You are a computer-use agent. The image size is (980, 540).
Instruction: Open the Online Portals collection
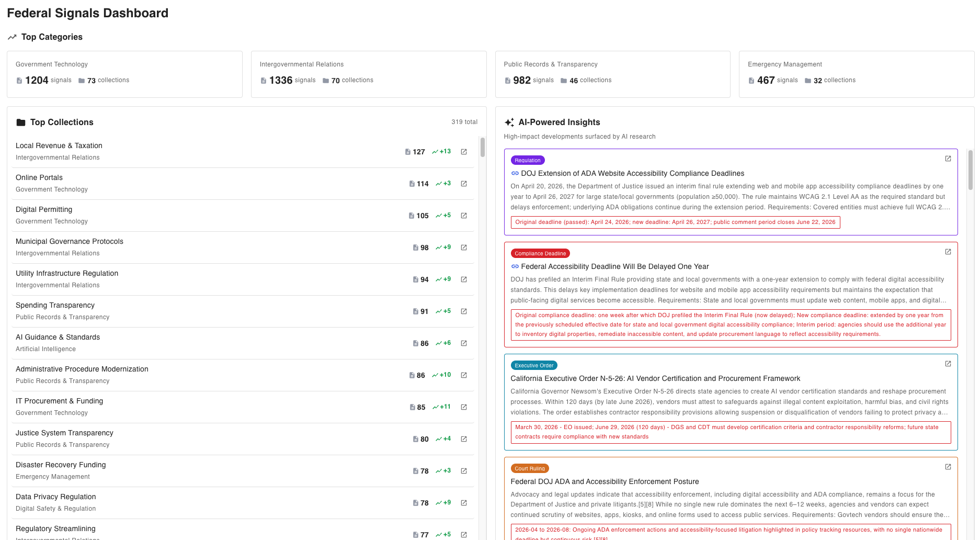pos(243,184)
